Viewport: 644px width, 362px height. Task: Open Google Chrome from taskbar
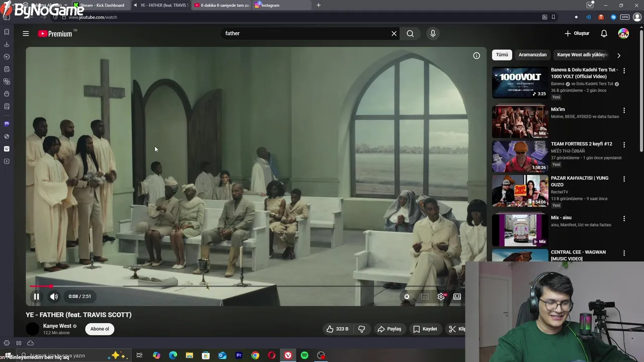[255, 355]
